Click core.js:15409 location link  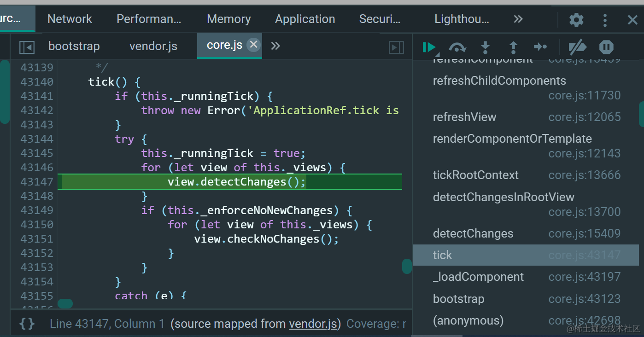pyautogui.click(x=585, y=233)
